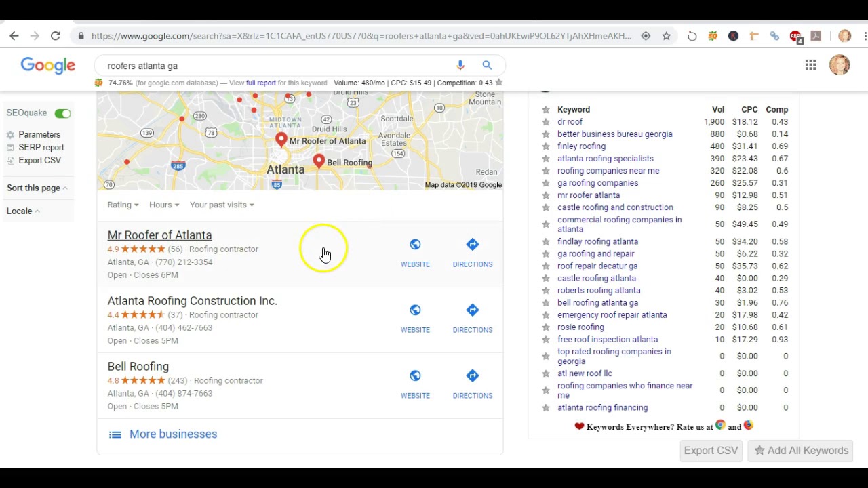Open the Google account avatar on the page
Viewport: 868px width, 488px height.
coord(840,65)
